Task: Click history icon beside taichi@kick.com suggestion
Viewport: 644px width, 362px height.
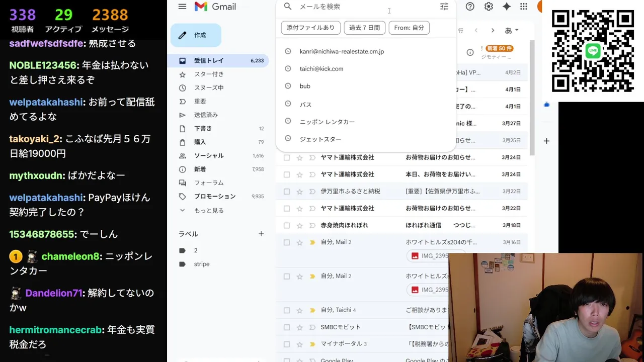Action: coord(288,69)
